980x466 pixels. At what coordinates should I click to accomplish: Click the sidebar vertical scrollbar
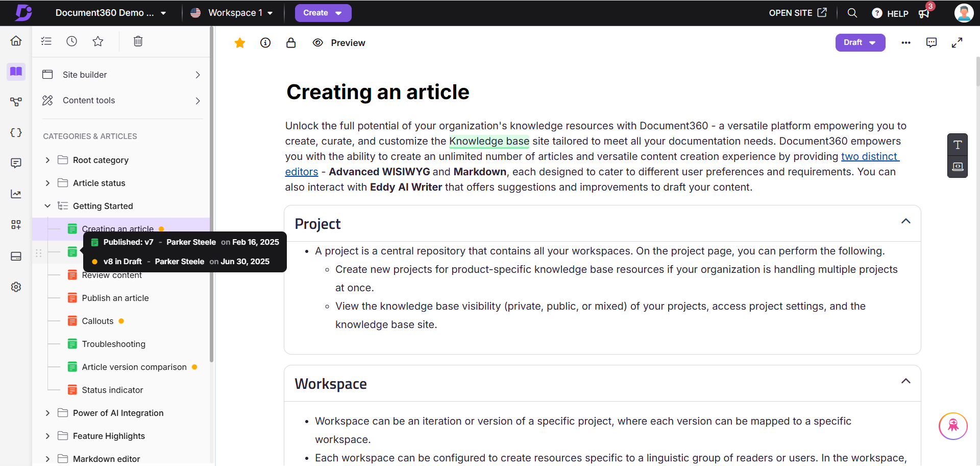click(211, 194)
